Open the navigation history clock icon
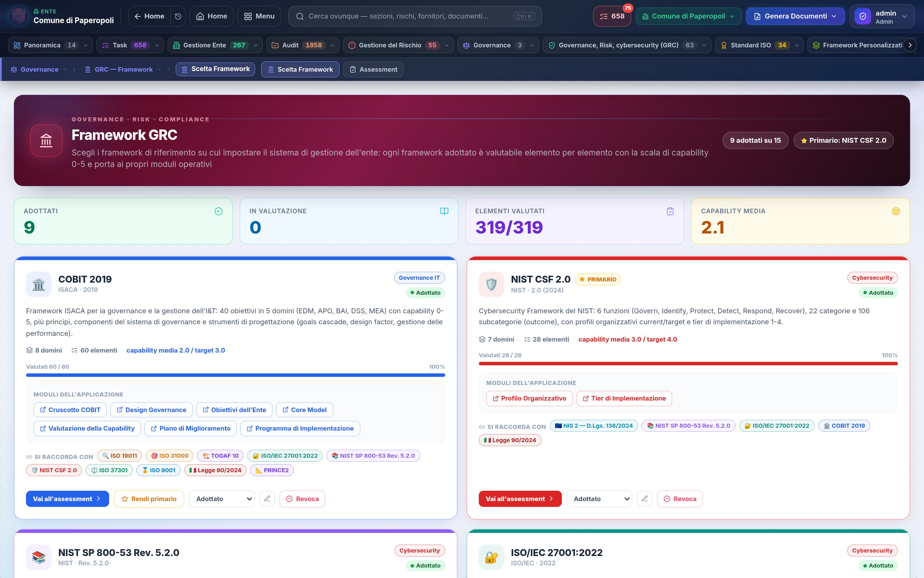924x578 pixels. (x=178, y=16)
